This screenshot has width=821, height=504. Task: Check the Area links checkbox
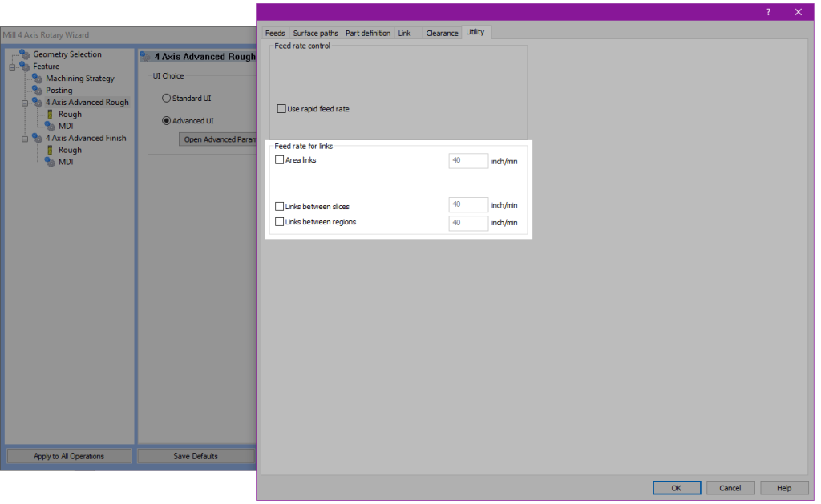pyautogui.click(x=279, y=159)
